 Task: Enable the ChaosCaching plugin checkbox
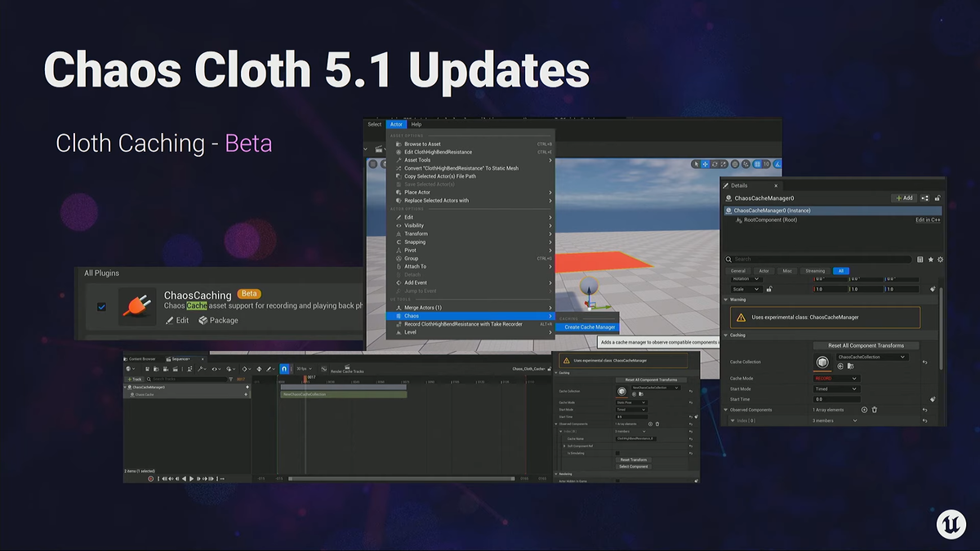point(101,307)
